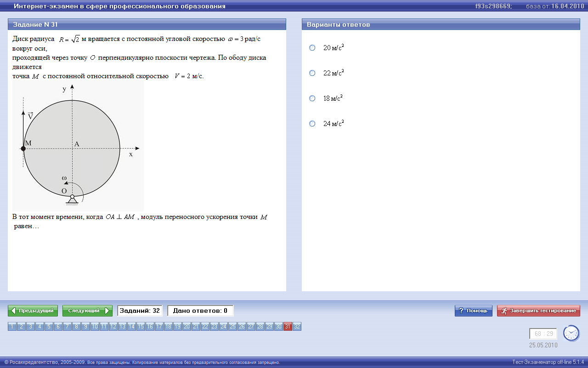
Task: Click the Дано ответов: 0 counter field
Action: [200, 311]
